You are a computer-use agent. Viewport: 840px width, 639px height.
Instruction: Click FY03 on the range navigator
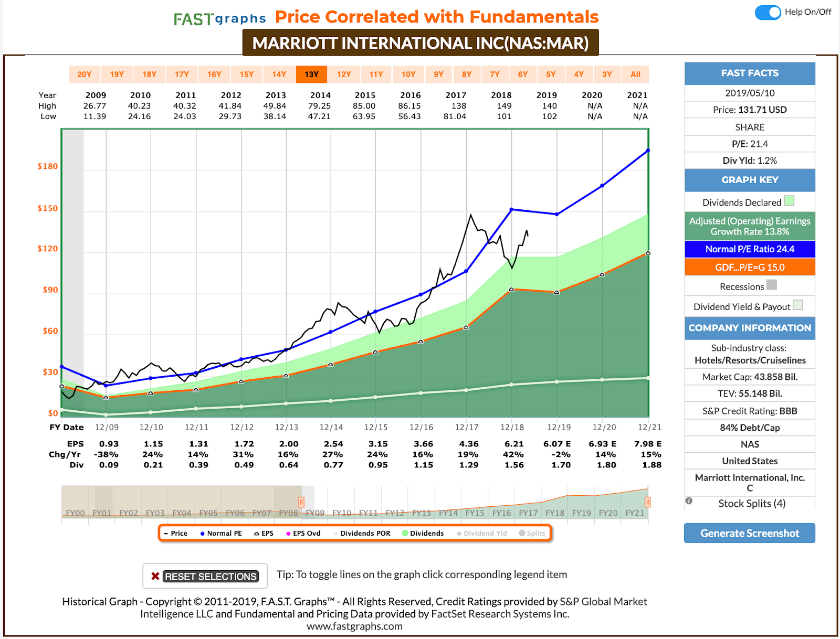(155, 513)
